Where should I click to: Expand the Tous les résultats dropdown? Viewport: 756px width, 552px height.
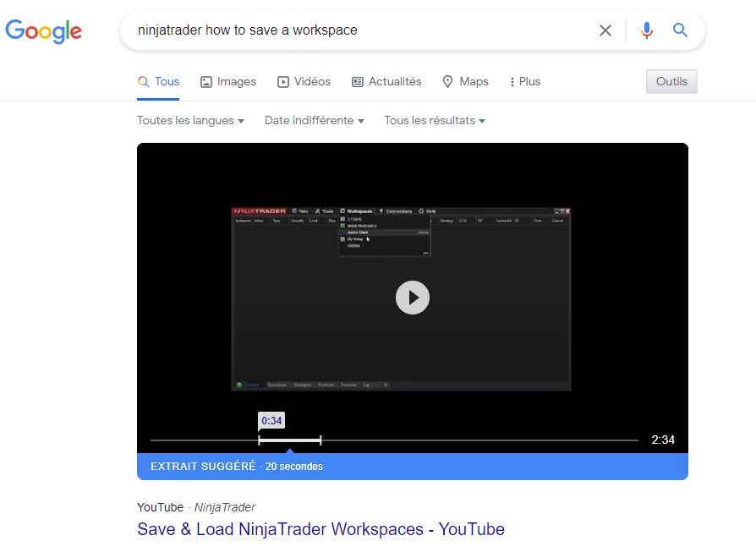pyautogui.click(x=435, y=121)
